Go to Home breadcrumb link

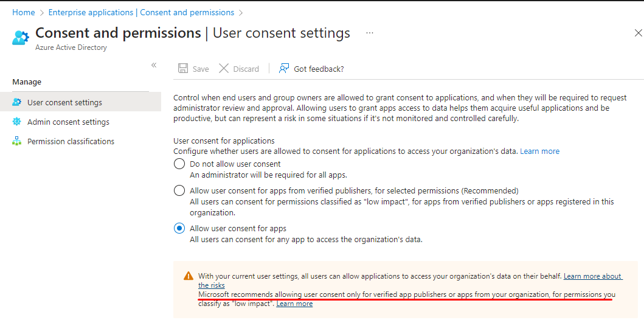(24, 13)
